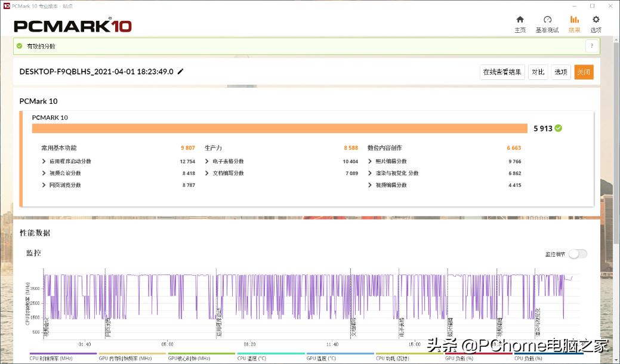Switch to the 结果 tab
Image resolution: width=620 pixels, height=364 pixels.
(573, 24)
